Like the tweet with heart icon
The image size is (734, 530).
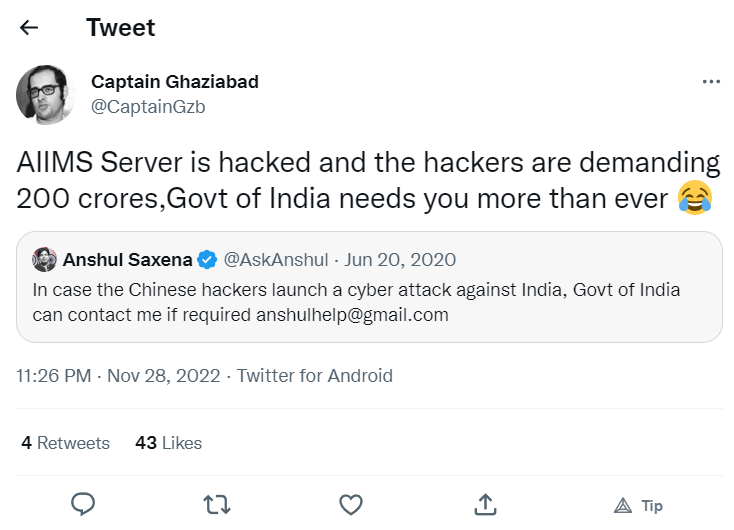point(350,503)
